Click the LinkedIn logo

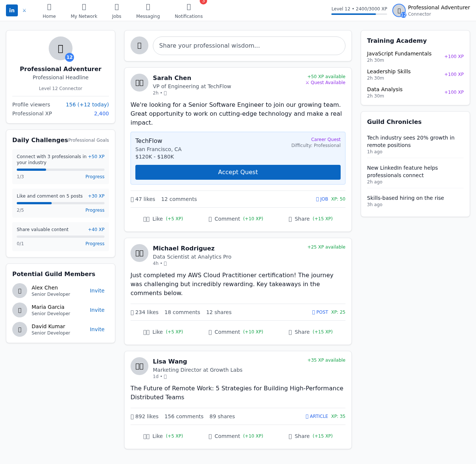coord(12,10)
